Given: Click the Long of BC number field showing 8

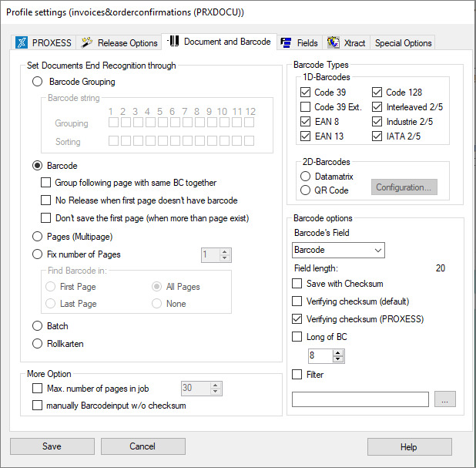Looking at the screenshot, I should click(x=320, y=355).
